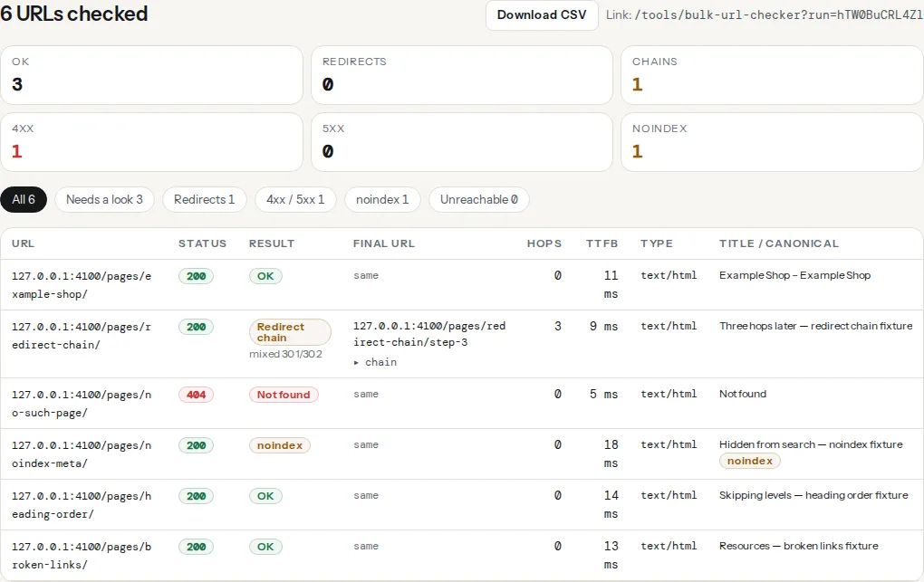Show the Redirects 1 filter
This screenshot has width=924, height=582.
[x=204, y=200]
